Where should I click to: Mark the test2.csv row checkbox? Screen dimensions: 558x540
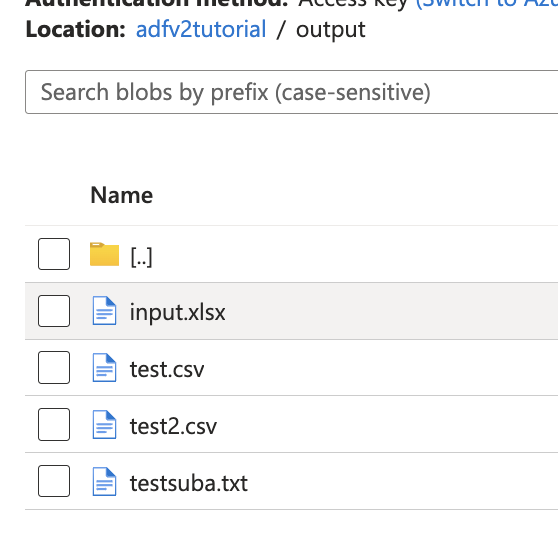(54, 424)
